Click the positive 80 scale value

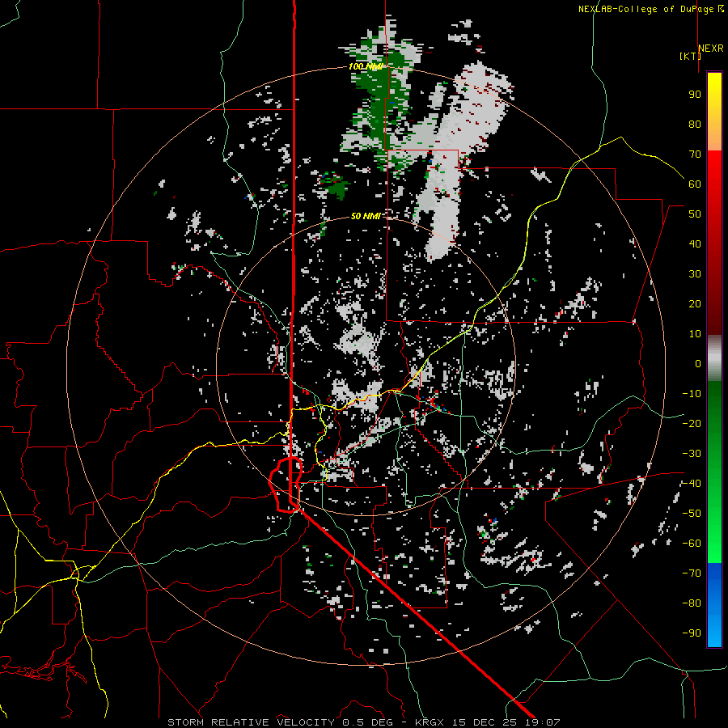pyautogui.click(x=695, y=125)
